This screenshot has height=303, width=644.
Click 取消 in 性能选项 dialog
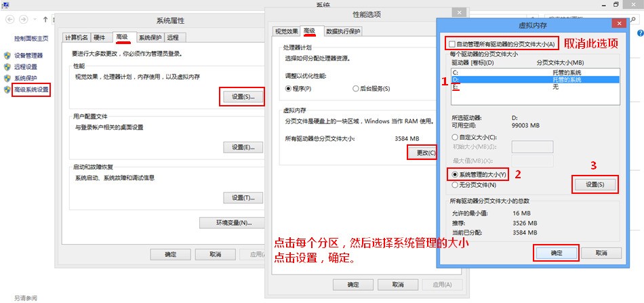[397, 285]
